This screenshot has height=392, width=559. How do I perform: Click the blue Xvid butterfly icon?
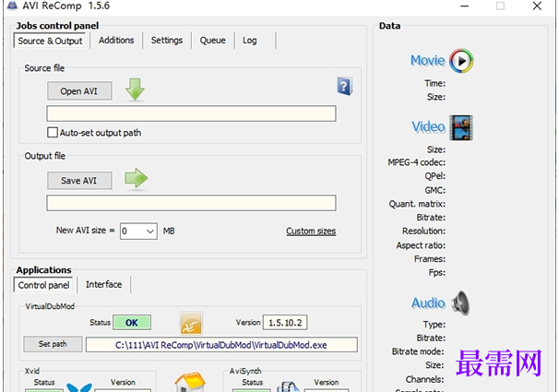coord(74,387)
